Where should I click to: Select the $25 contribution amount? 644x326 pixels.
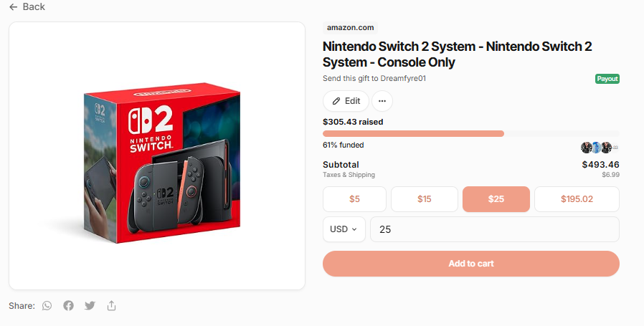click(x=496, y=199)
